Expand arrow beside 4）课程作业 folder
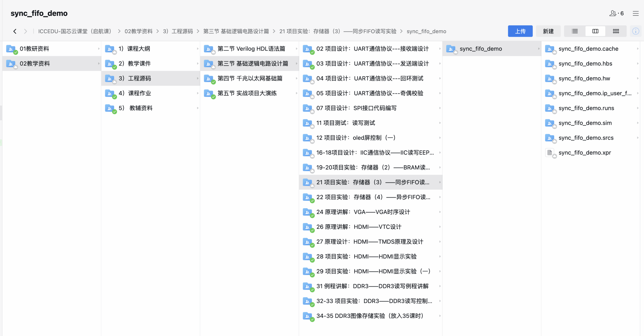644x336 pixels. point(198,93)
